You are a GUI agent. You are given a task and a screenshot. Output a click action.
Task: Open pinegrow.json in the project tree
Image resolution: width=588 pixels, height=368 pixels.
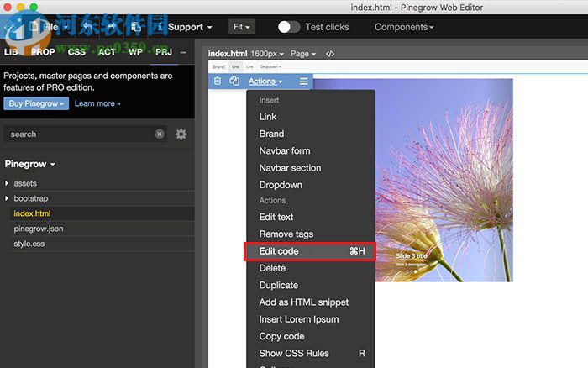coord(39,229)
